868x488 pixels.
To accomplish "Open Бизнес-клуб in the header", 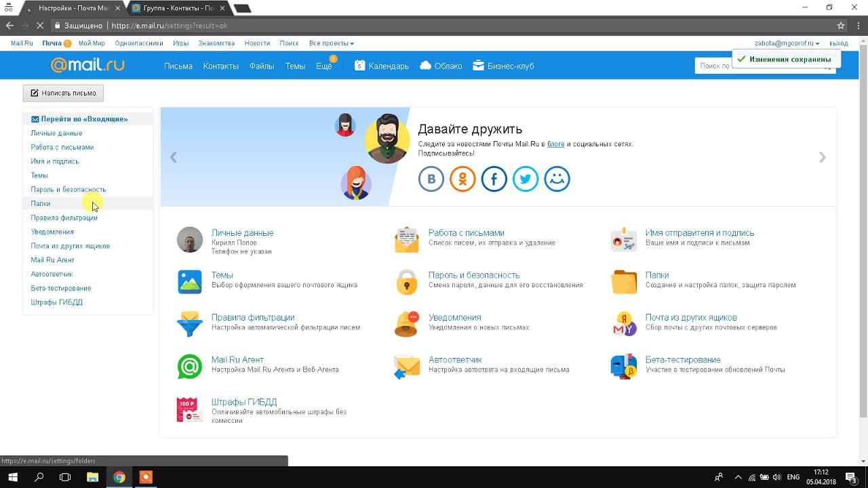I will point(503,66).
